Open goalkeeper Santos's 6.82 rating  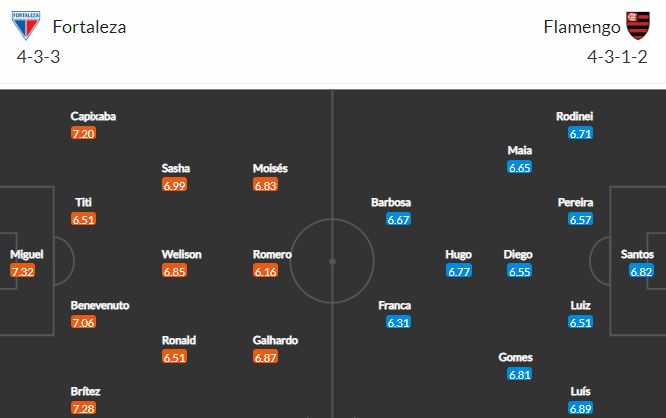click(641, 271)
